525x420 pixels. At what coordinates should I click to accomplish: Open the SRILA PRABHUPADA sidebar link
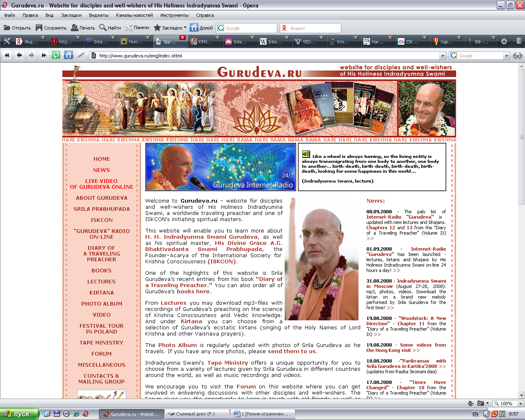pos(102,209)
